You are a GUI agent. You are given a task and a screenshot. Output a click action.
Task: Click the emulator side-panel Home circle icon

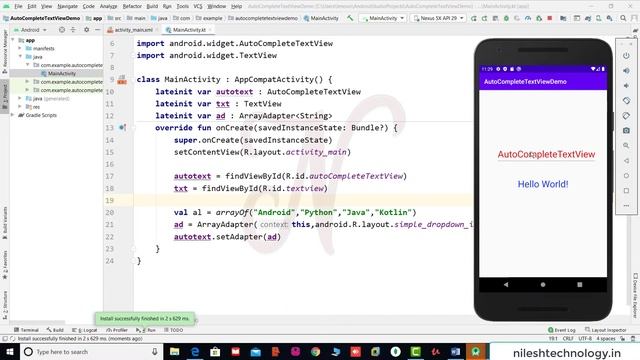[626, 176]
